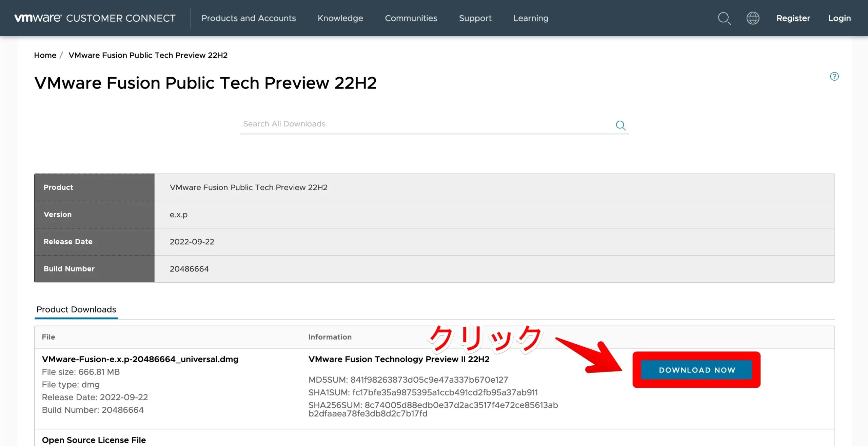Click the VMware Fusion Technology Preview II 22H2 heading
The width and height of the screenshot is (868, 446).
click(399, 359)
